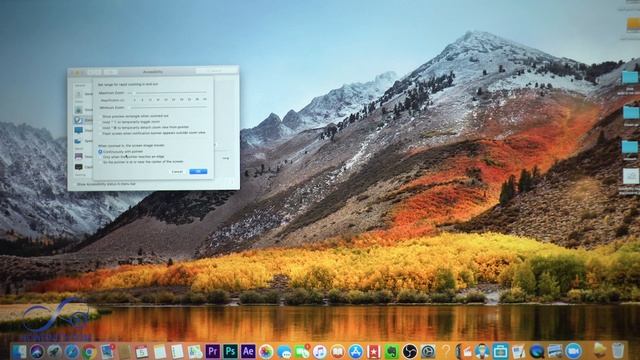
Task: Open the red star app in Dock
Action: point(373,351)
